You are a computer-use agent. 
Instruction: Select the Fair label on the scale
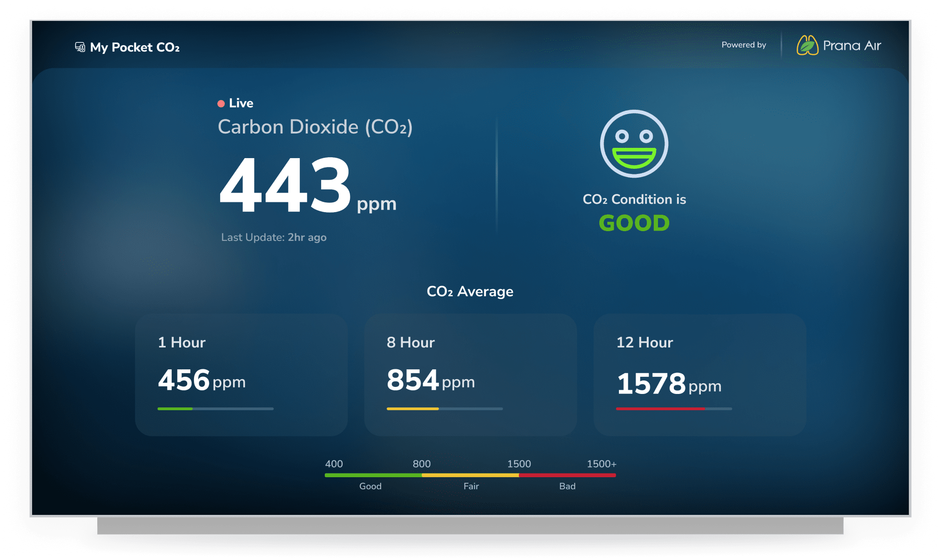pyautogui.click(x=471, y=486)
